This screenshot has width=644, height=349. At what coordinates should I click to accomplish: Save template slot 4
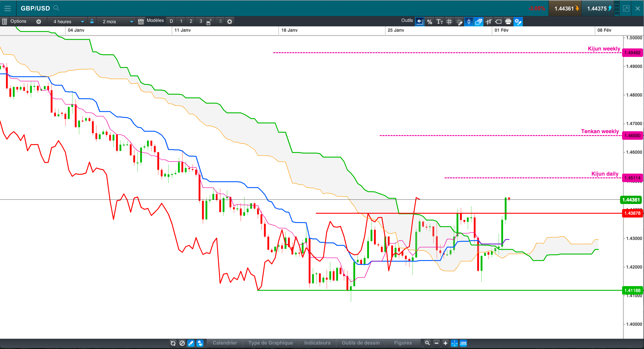pos(209,22)
